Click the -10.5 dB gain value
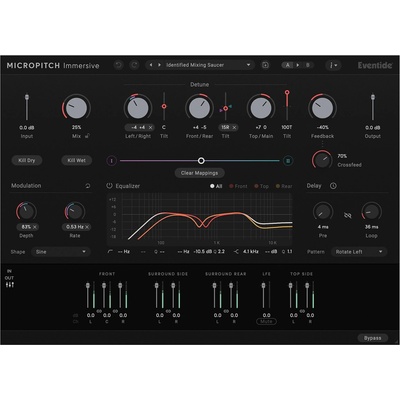400x400 pixels. pos(203,252)
